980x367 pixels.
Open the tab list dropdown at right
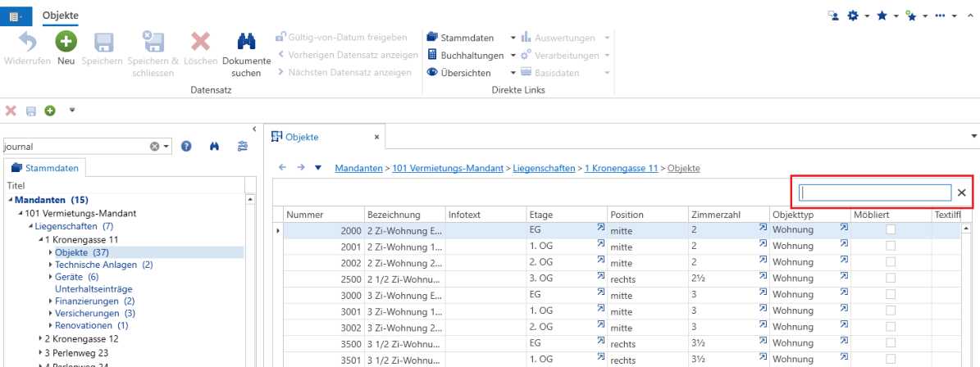click(973, 136)
